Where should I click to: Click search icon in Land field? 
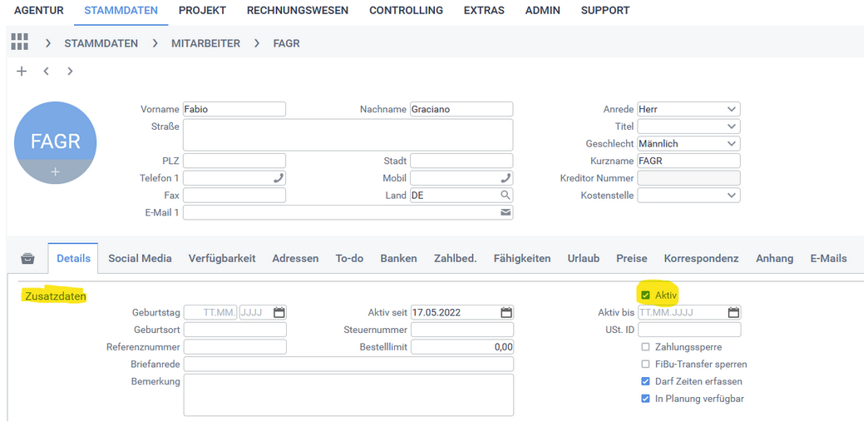click(505, 196)
